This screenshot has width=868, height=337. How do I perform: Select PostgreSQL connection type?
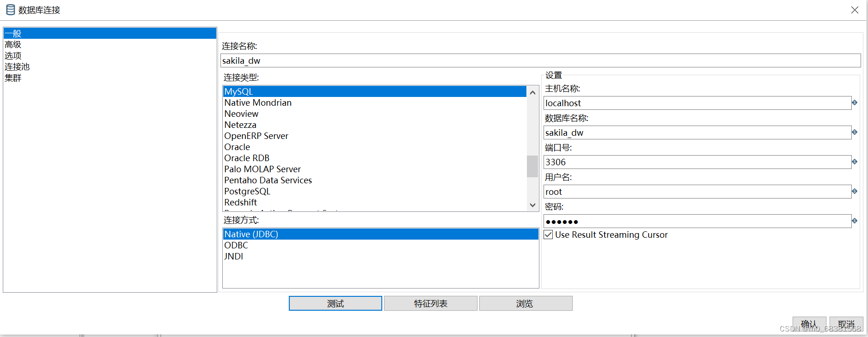click(x=375, y=191)
